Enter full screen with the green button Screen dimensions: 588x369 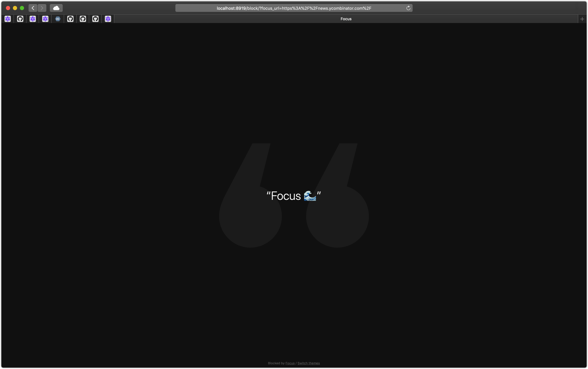point(22,8)
